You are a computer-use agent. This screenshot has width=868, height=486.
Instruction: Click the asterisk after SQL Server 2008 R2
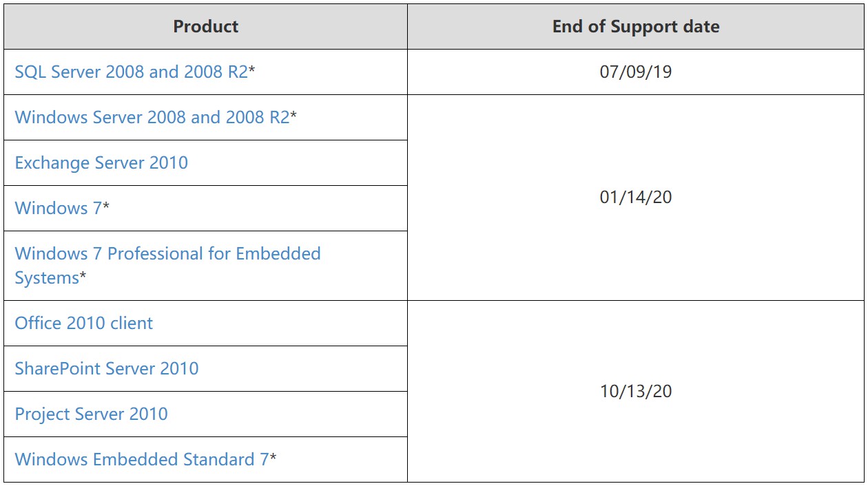click(252, 71)
